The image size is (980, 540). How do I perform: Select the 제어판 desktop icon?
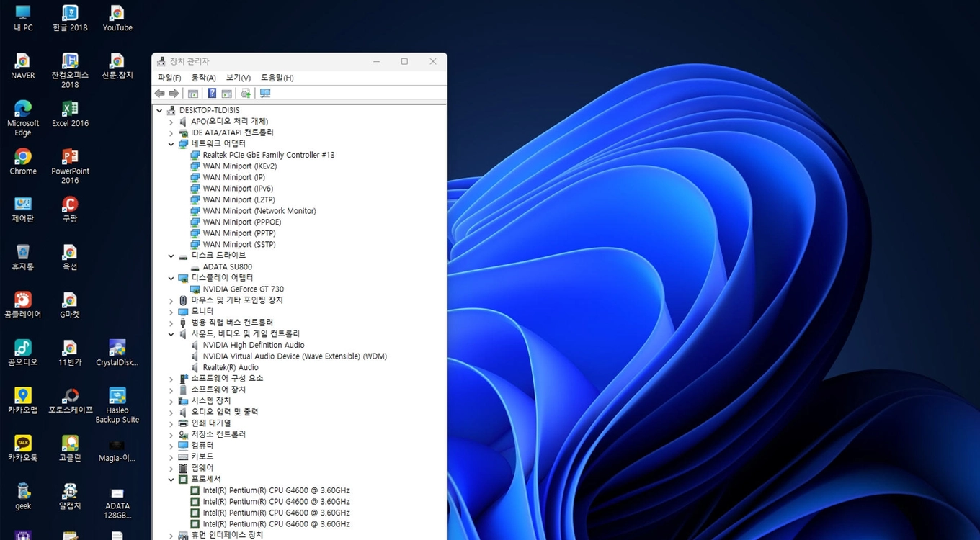[23, 210]
